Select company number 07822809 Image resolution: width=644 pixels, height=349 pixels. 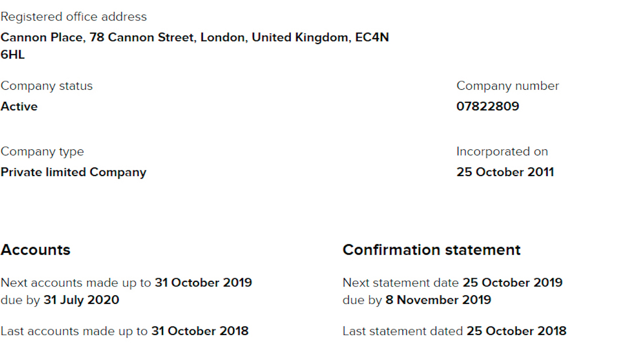(488, 106)
